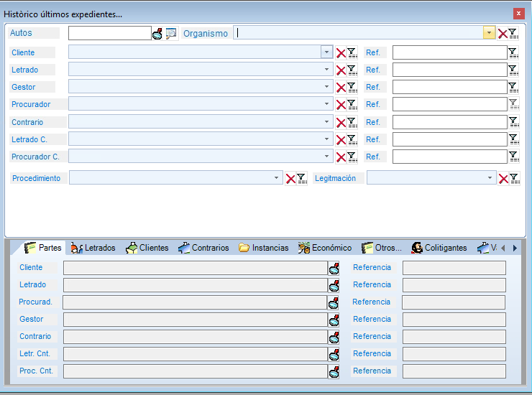Expand the Organismo dropdown

pyautogui.click(x=489, y=33)
